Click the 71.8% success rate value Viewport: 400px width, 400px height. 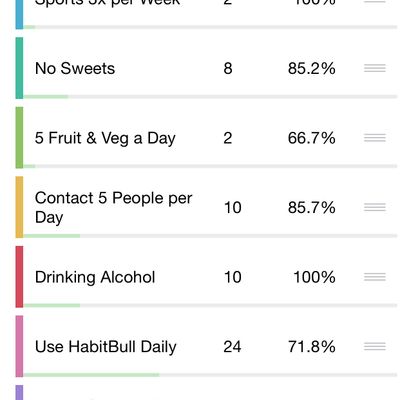pyautogui.click(x=312, y=347)
